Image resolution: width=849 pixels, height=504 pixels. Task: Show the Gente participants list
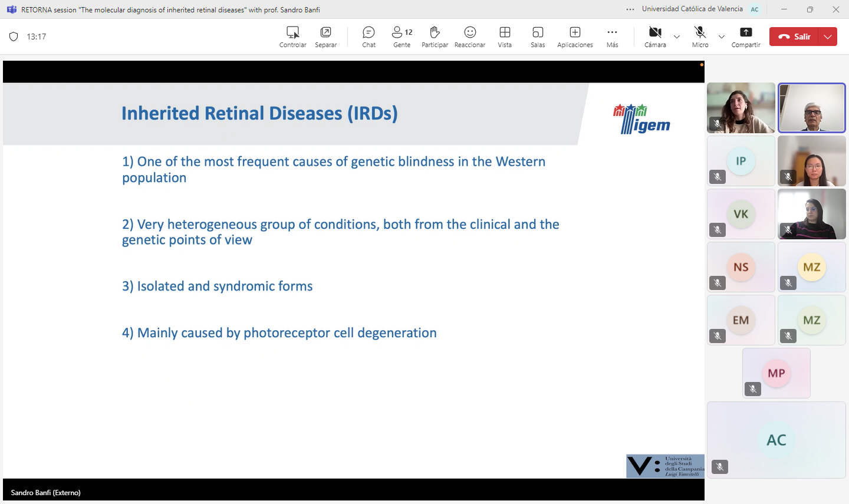click(x=402, y=37)
